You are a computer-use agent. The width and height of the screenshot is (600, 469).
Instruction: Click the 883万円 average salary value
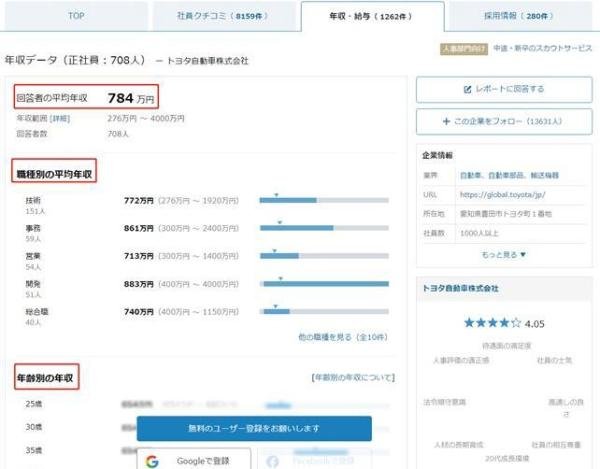(x=139, y=284)
